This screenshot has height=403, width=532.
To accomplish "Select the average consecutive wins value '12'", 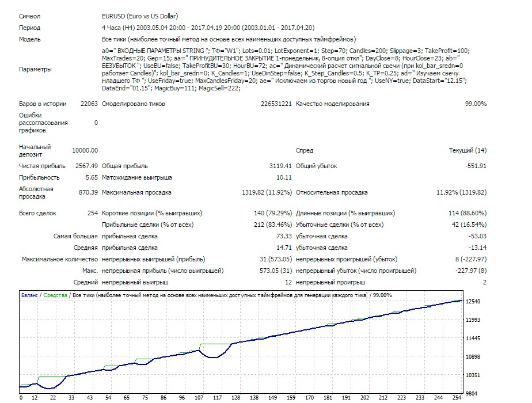I will (x=288, y=282).
